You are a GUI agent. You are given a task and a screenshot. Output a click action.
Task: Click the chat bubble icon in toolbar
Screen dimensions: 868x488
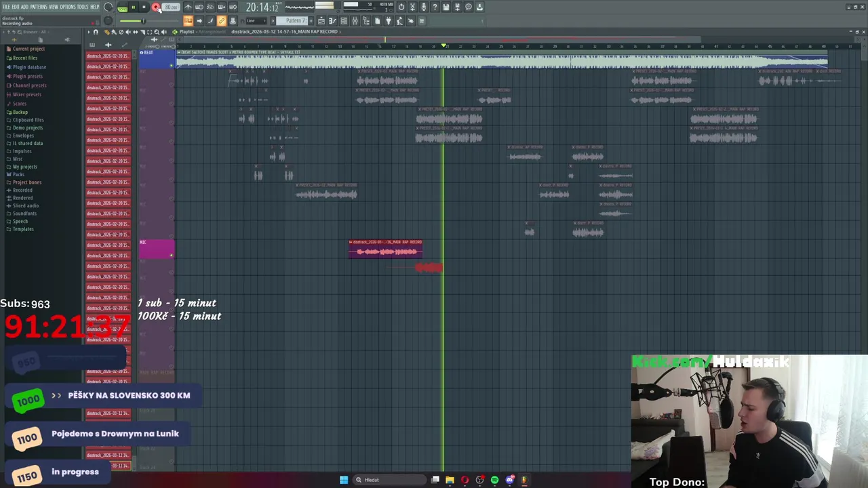pos(469,7)
